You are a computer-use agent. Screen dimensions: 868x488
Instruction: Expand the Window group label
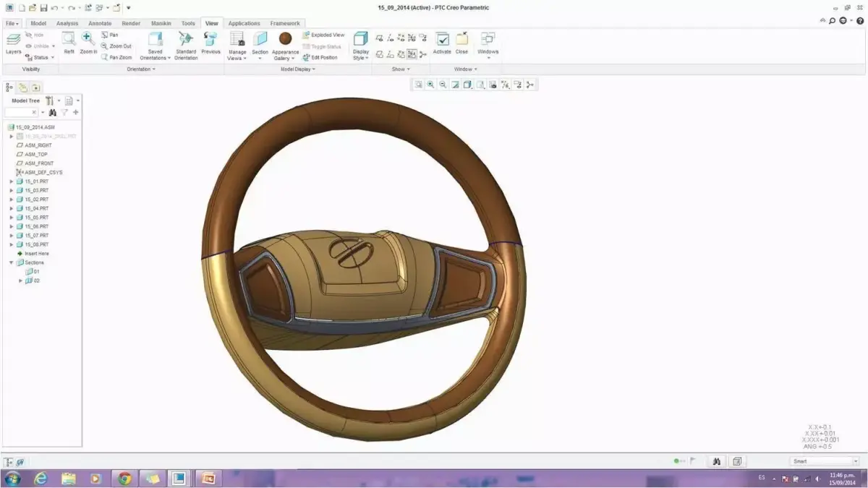point(464,69)
